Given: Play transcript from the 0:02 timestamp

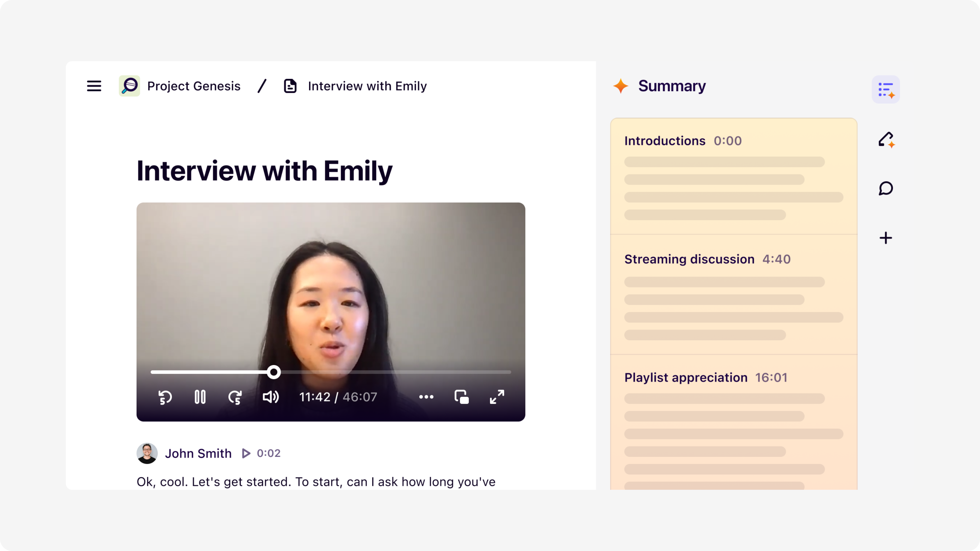Looking at the screenshot, I should click(261, 453).
